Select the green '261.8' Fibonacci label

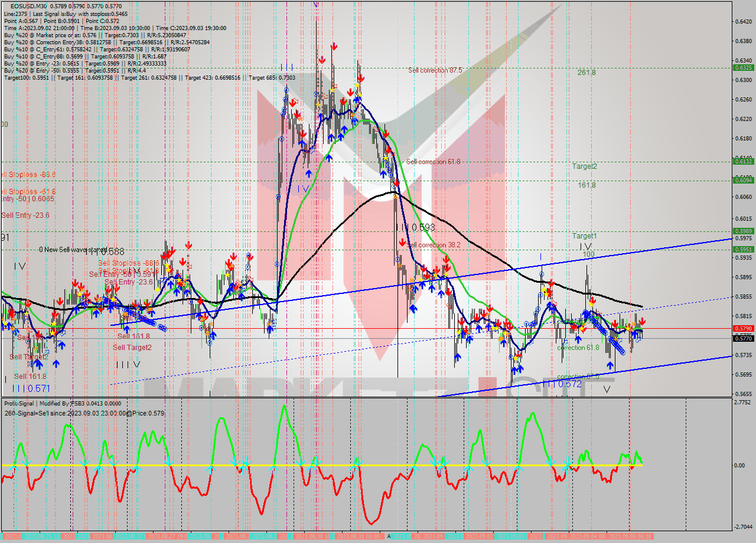[586, 72]
